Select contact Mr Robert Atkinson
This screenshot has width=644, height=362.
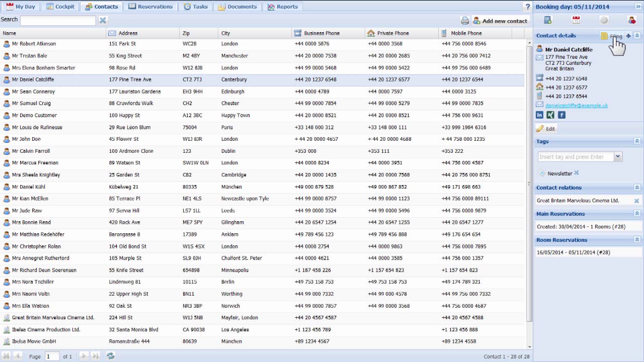(x=263, y=44)
